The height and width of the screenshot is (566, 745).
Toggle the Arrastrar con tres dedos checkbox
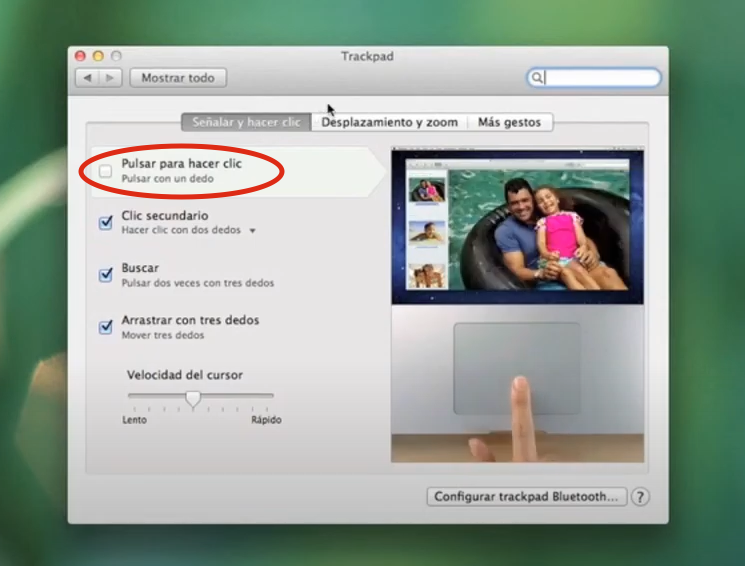point(106,327)
